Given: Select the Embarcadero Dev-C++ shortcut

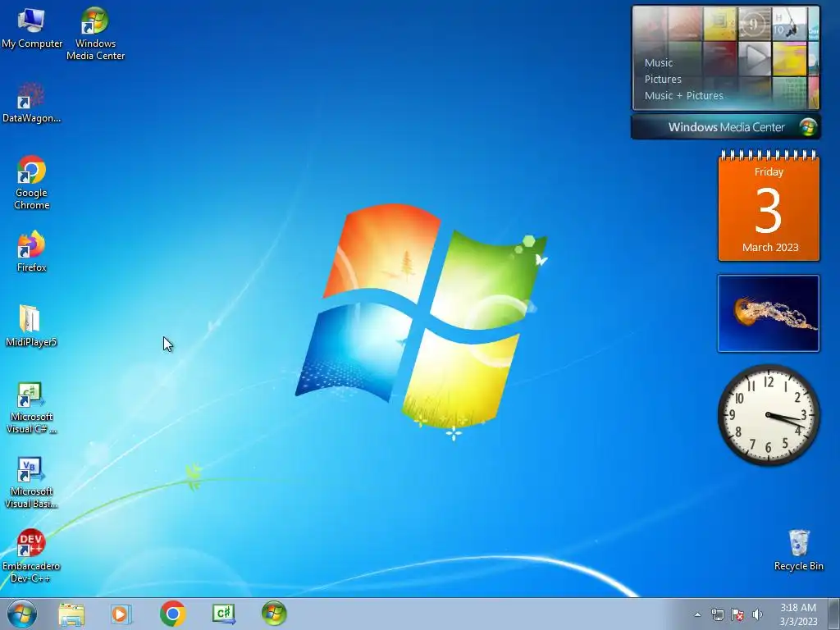Looking at the screenshot, I should (31, 556).
